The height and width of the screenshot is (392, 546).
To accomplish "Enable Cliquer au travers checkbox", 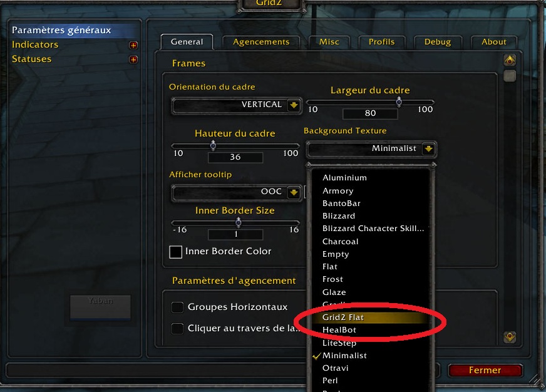I will (177, 328).
